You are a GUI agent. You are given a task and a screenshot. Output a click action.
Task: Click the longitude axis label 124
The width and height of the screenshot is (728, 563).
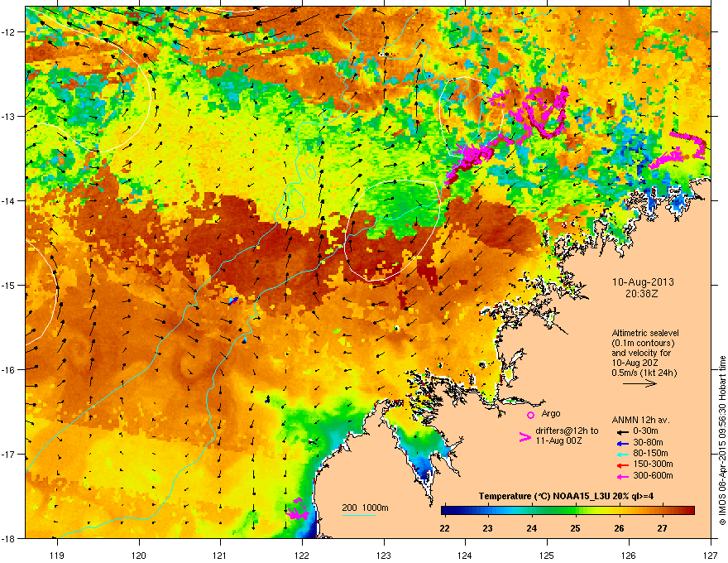[x=465, y=555]
